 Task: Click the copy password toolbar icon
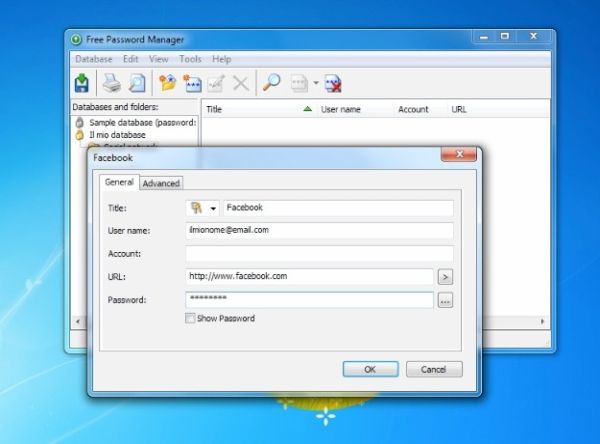pos(299,83)
